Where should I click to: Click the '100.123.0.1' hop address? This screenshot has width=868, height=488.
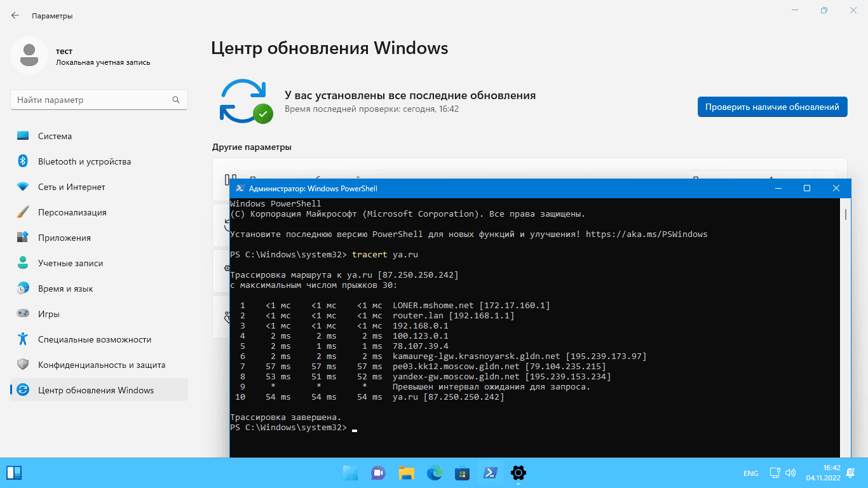[x=420, y=335]
